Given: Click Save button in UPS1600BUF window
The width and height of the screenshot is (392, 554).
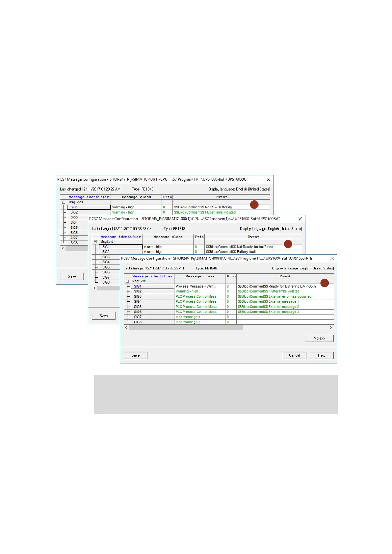Looking at the screenshot, I should pos(72,276).
